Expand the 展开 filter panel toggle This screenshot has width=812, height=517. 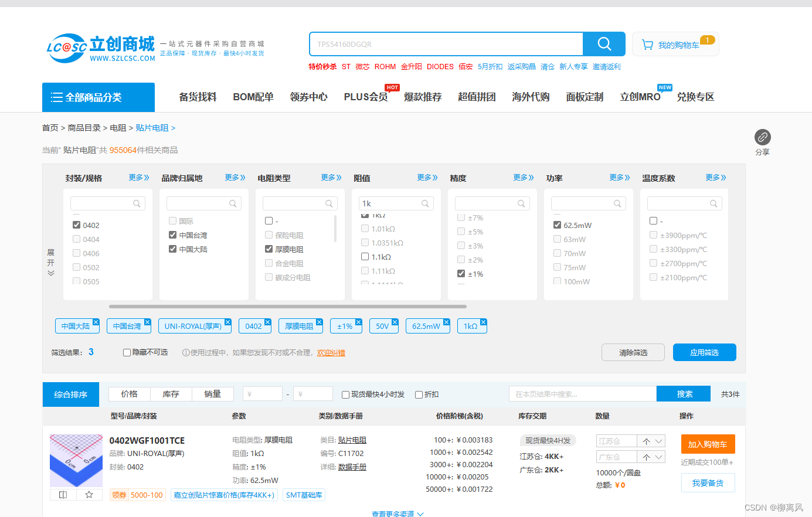click(x=50, y=263)
